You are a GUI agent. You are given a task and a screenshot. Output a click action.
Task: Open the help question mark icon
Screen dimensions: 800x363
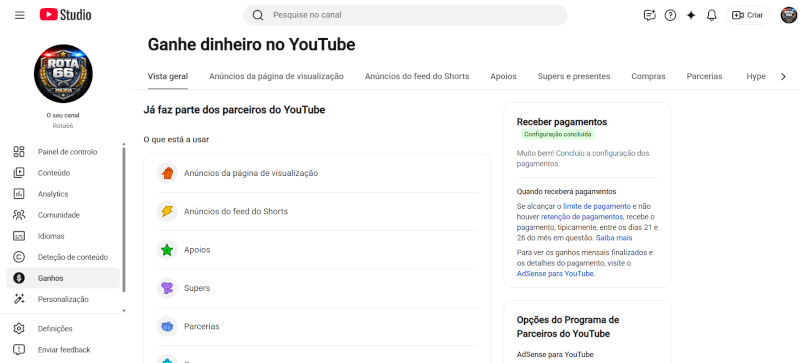coord(670,15)
